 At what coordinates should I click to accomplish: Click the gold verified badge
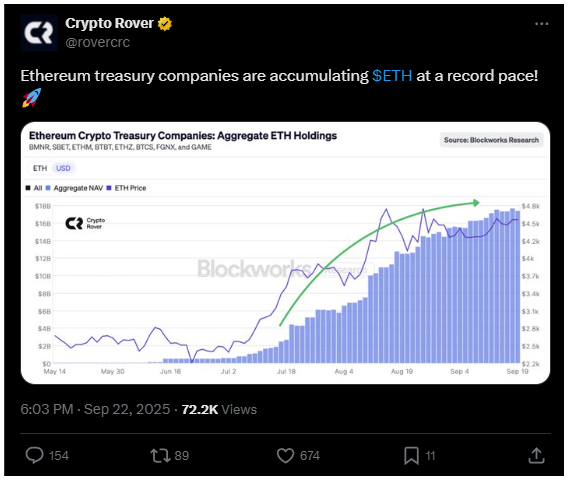(x=164, y=24)
